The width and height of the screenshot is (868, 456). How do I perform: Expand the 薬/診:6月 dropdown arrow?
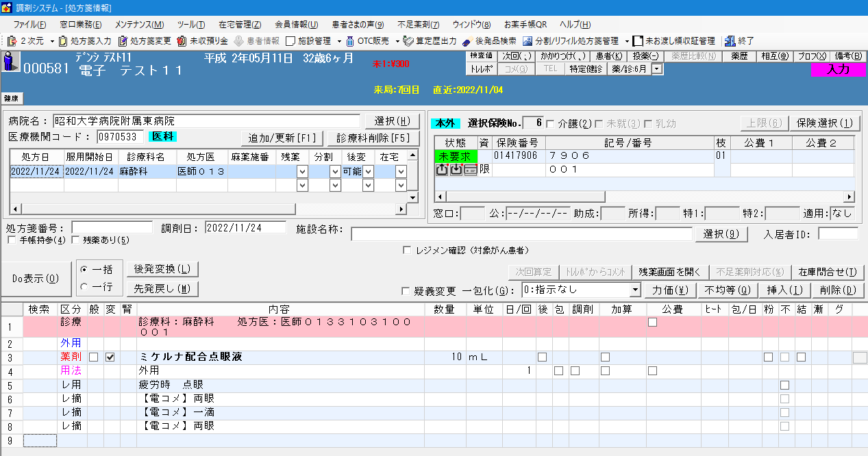pyautogui.click(x=657, y=68)
